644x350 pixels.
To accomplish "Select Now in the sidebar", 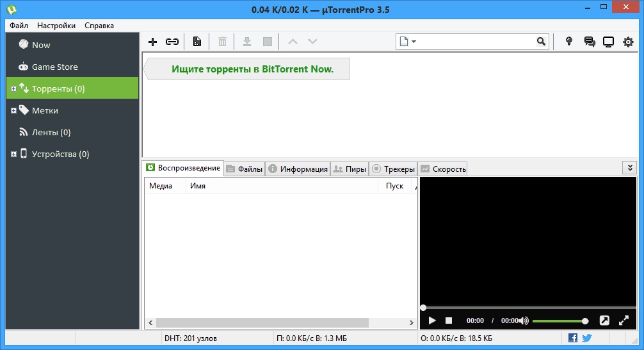I will point(72,45).
